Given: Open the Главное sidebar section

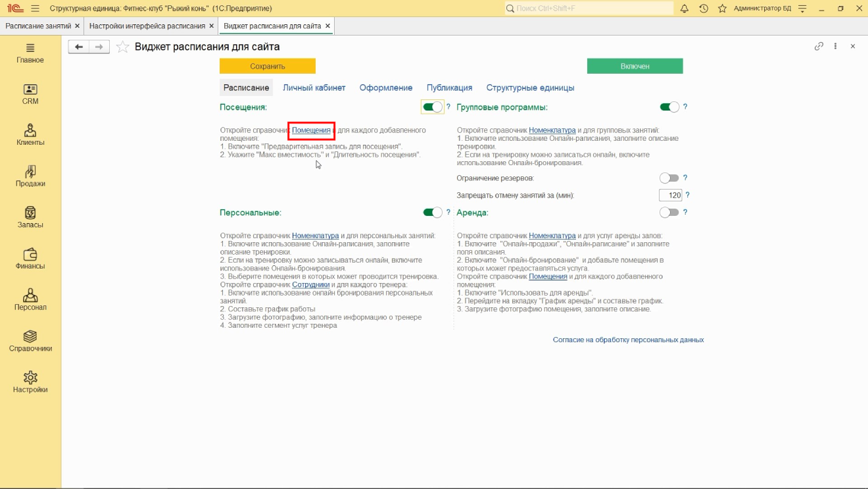Looking at the screenshot, I should (30, 54).
